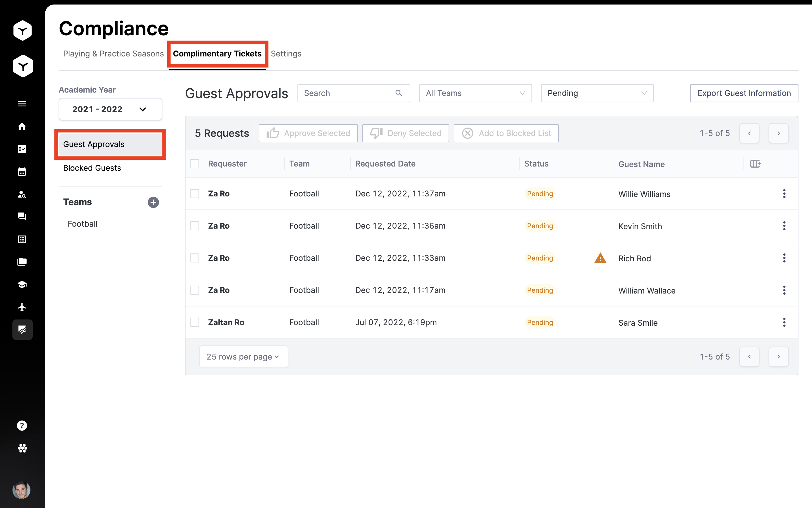The image size is (812, 508).
Task: Open the folders sidebar icon
Action: (x=22, y=262)
